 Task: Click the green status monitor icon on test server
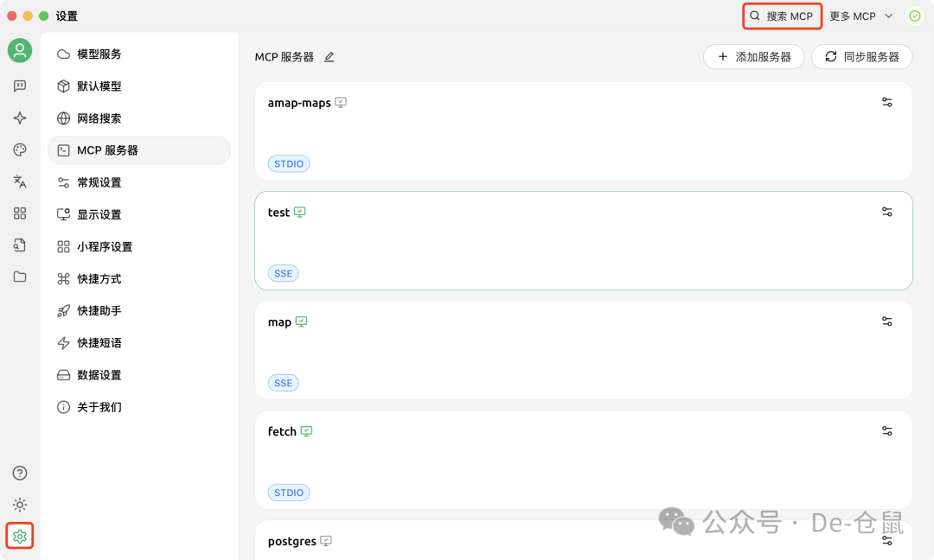pos(299,211)
